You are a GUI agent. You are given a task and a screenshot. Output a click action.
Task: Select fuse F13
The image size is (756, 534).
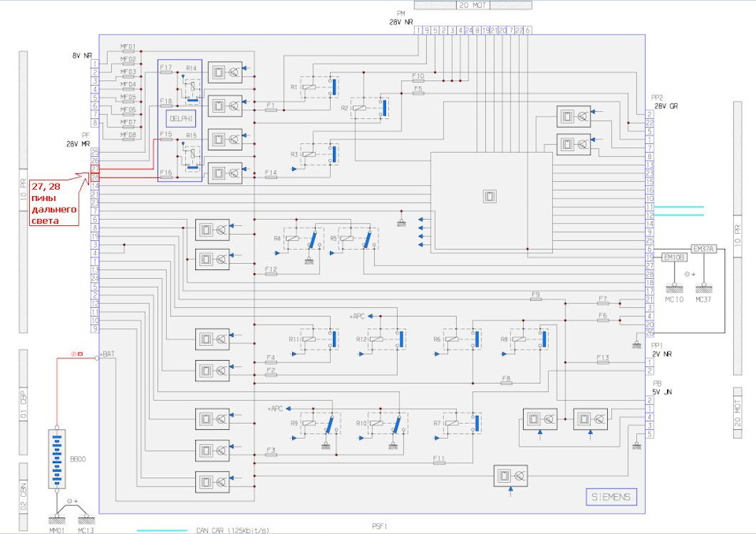click(602, 362)
